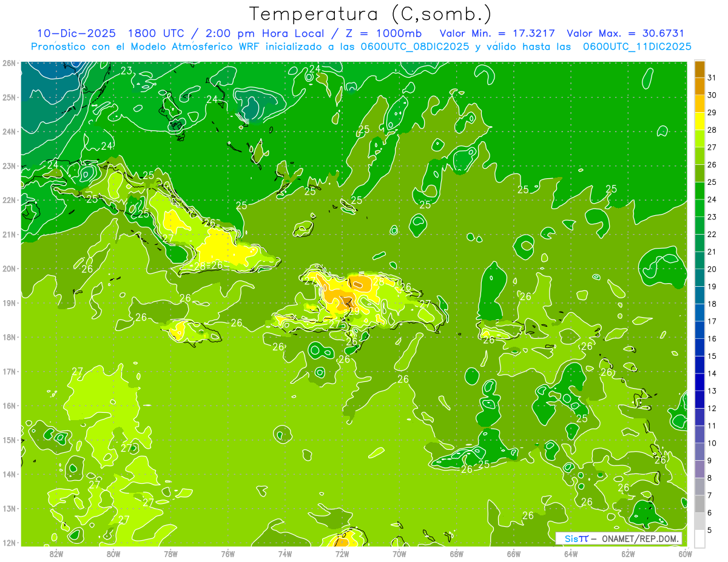This screenshot has width=728, height=562.
Task: Click the '76W' longitude axis label
Action: point(227,554)
